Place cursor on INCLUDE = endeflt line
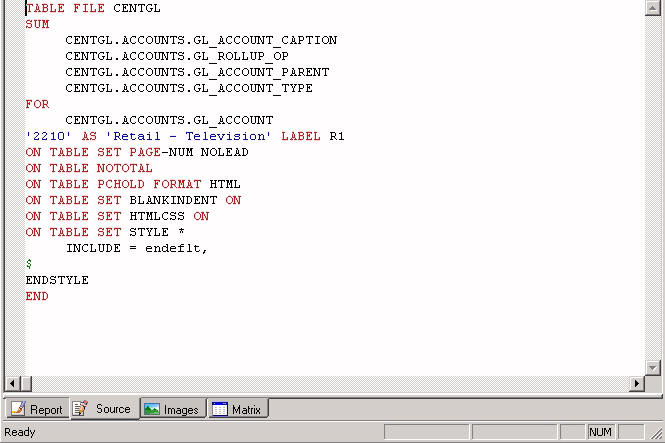This screenshot has width=665, height=443. coord(137,248)
